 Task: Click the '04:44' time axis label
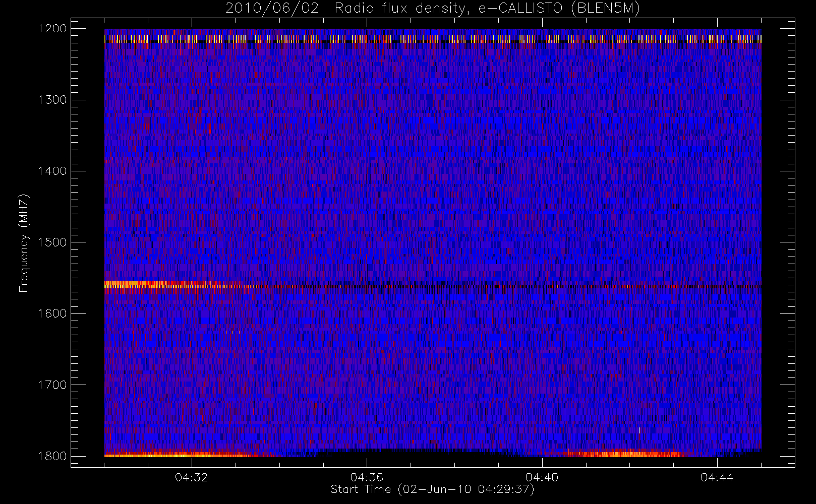[717, 477]
